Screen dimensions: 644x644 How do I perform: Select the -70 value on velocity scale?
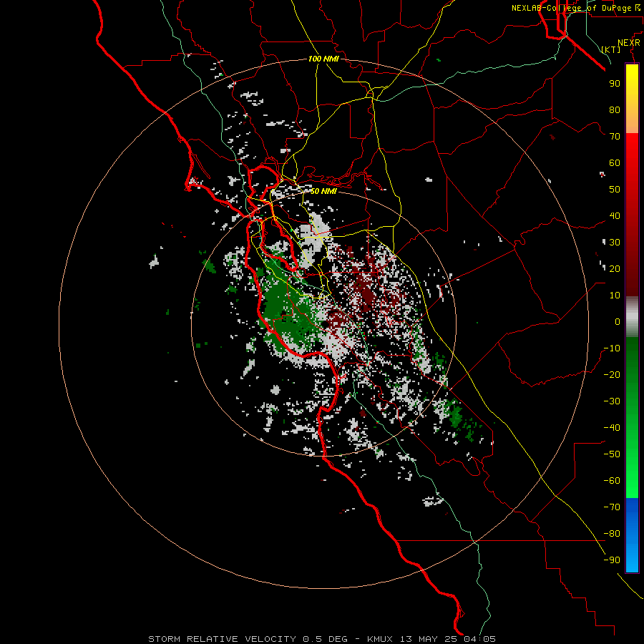(x=612, y=507)
